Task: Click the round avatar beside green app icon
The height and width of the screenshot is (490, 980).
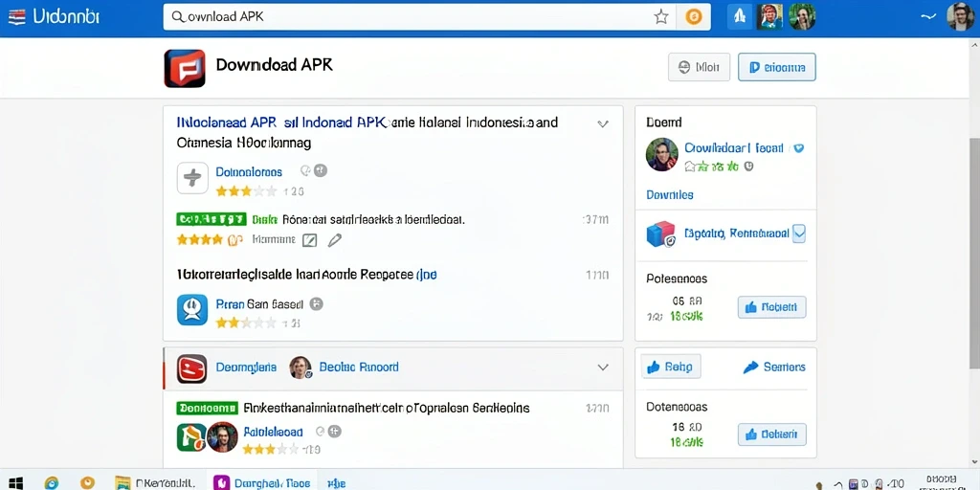Action: tap(222, 436)
